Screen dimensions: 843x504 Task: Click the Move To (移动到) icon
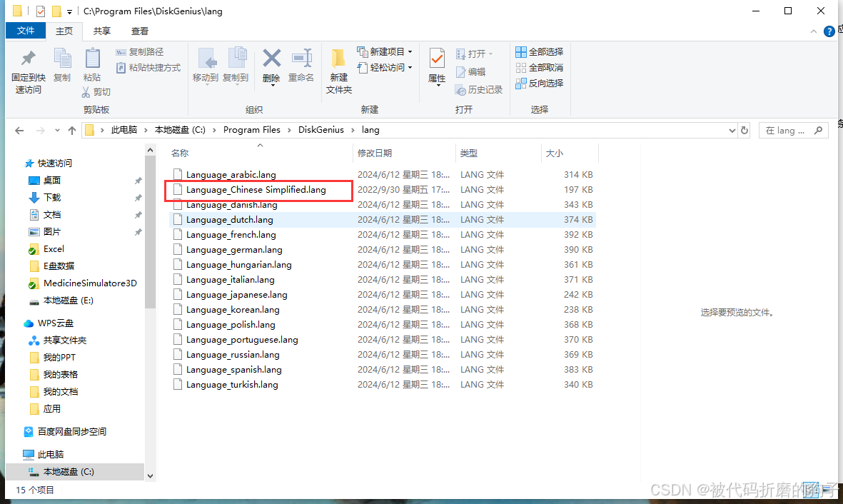[207, 59]
